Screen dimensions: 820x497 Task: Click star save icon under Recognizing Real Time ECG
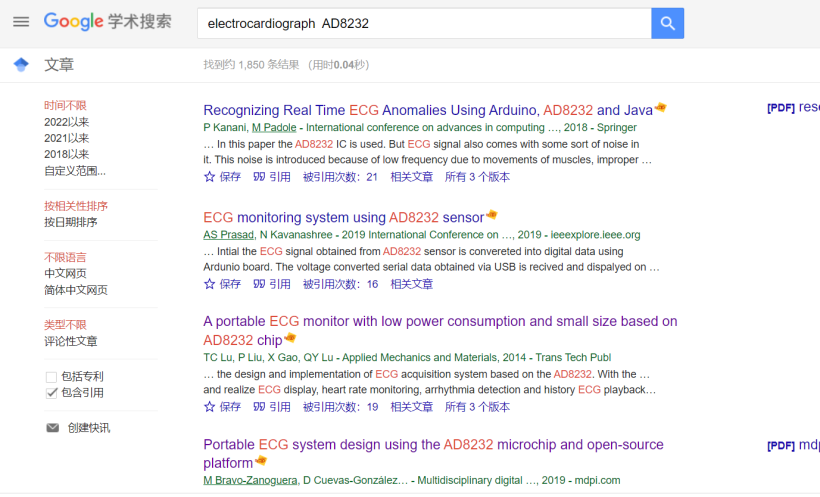[209, 177]
